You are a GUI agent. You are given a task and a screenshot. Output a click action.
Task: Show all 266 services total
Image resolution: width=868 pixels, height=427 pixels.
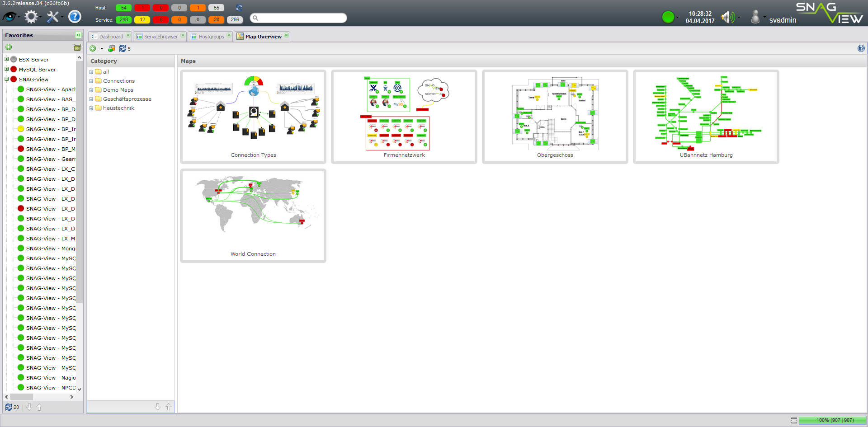pos(235,19)
